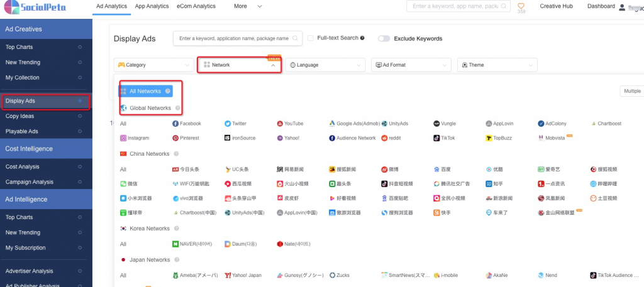The width and height of the screenshot is (644, 287).
Task: Select the Twitter network icon
Action: point(228,124)
